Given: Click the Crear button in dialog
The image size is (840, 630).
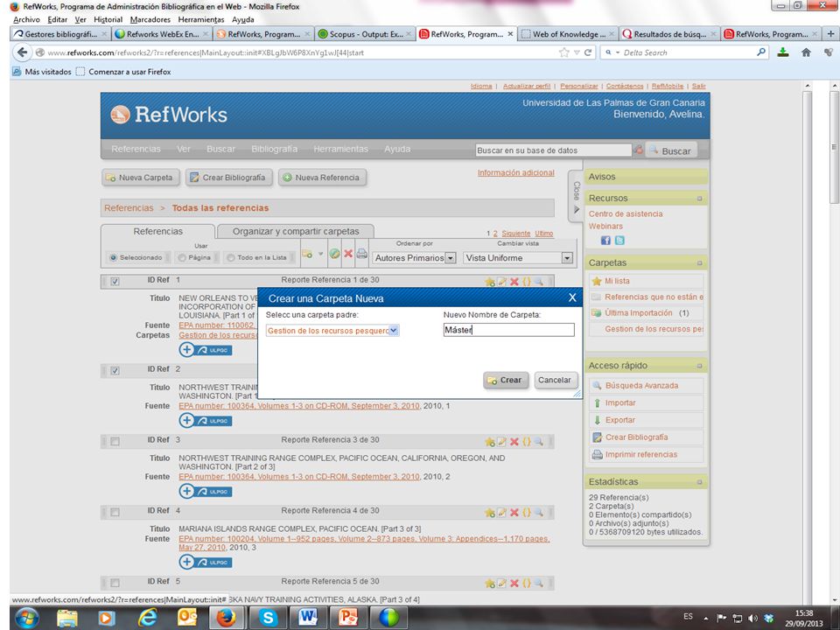Looking at the screenshot, I should pos(506,380).
